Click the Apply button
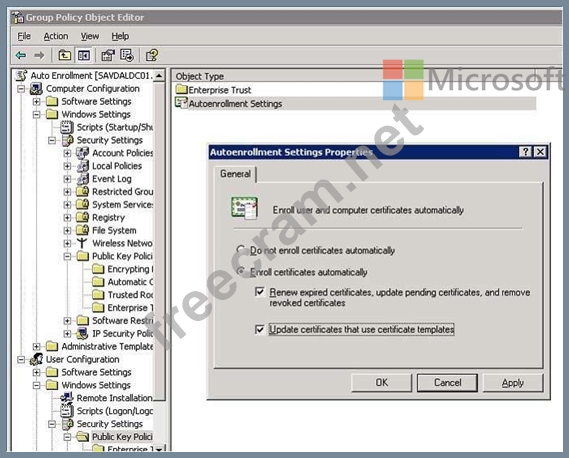The height and width of the screenshot is (458, 569). tap(512, 383)
